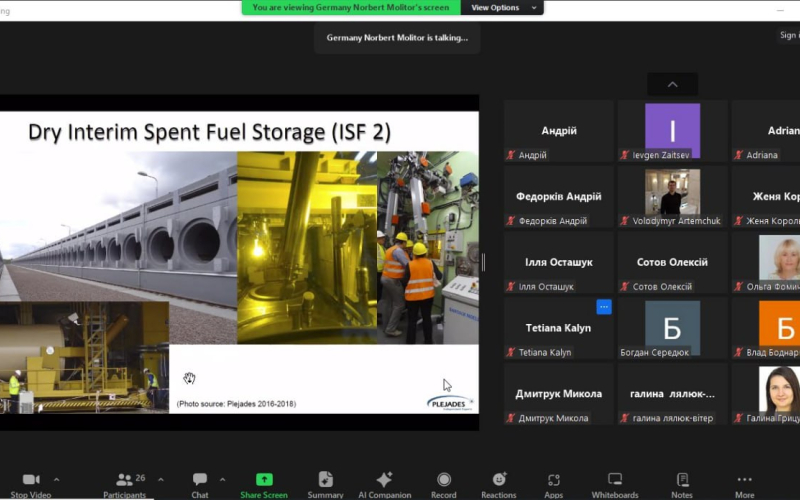
Task: Click muted mic icon beside Volodymyr Artemchuk
Action: coord(624,220)
